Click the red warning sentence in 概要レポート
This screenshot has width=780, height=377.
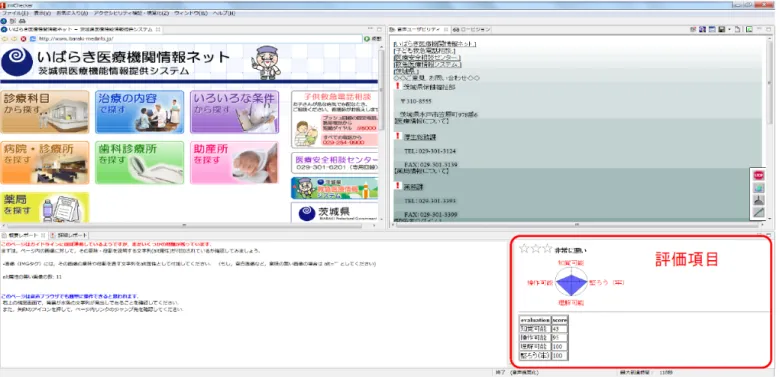106,244
